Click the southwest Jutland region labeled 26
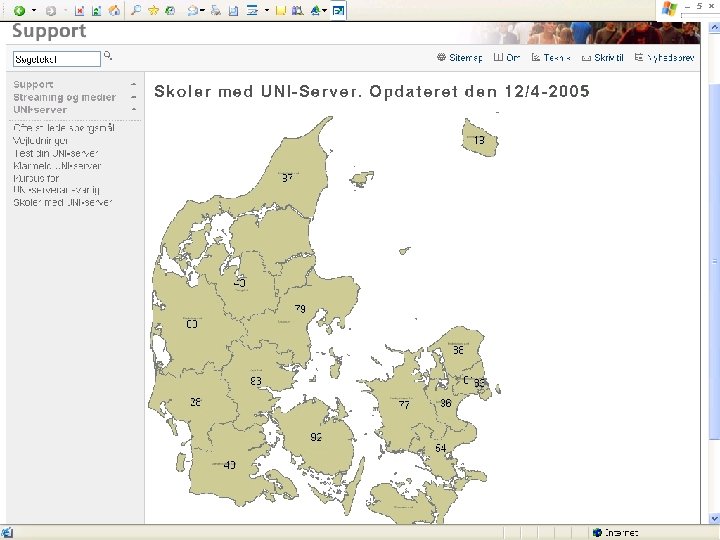 pos(195,402)
